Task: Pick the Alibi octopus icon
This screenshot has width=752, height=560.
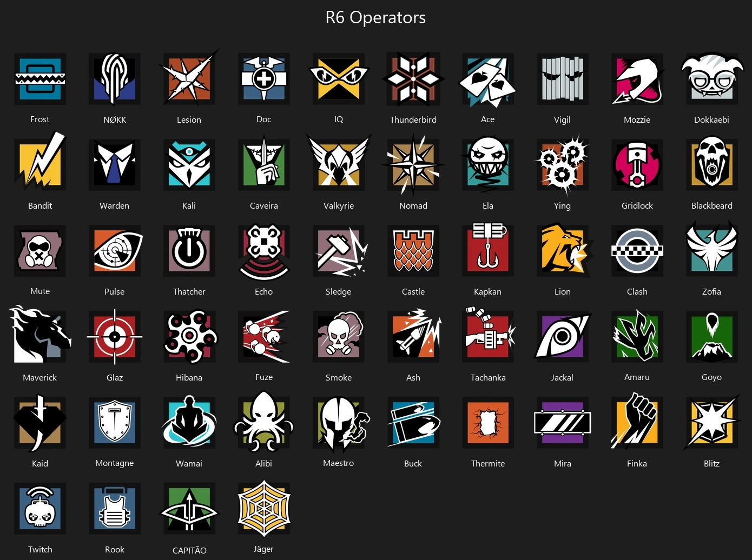Action: (264, 422)
